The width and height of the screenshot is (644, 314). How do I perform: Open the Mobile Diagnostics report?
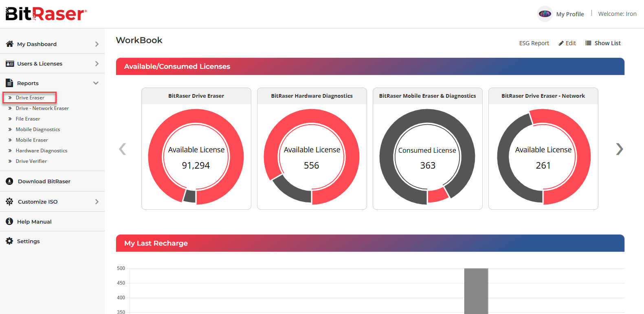click(x=38, y=130)
